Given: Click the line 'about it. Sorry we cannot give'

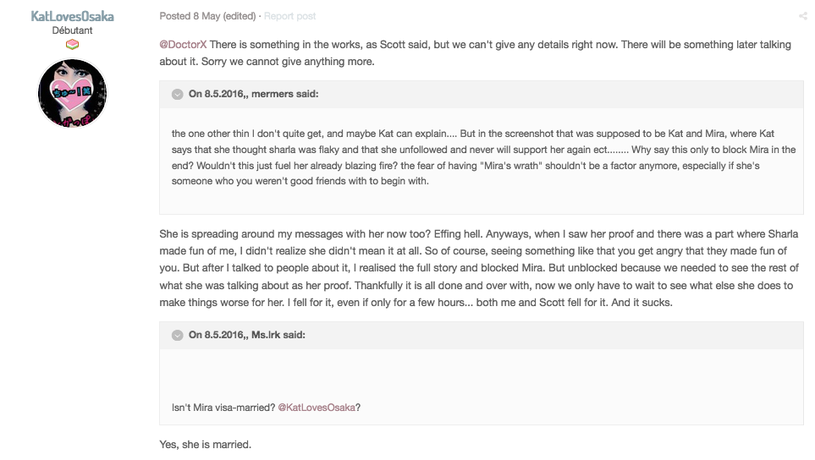Looking at the screenshot, I should [x=270, y=62].
